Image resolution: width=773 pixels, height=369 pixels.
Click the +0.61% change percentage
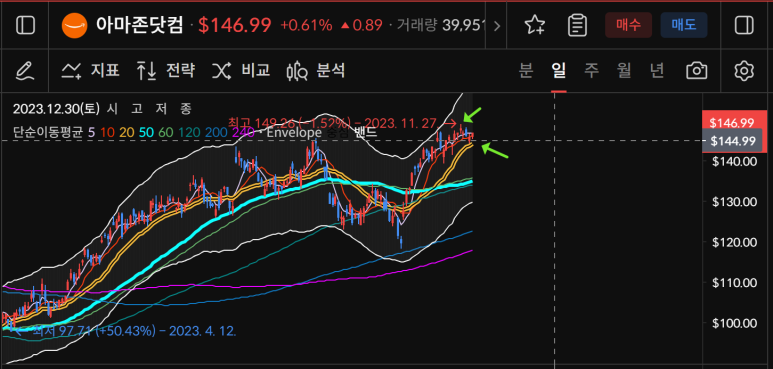click(x=306, y=26)
